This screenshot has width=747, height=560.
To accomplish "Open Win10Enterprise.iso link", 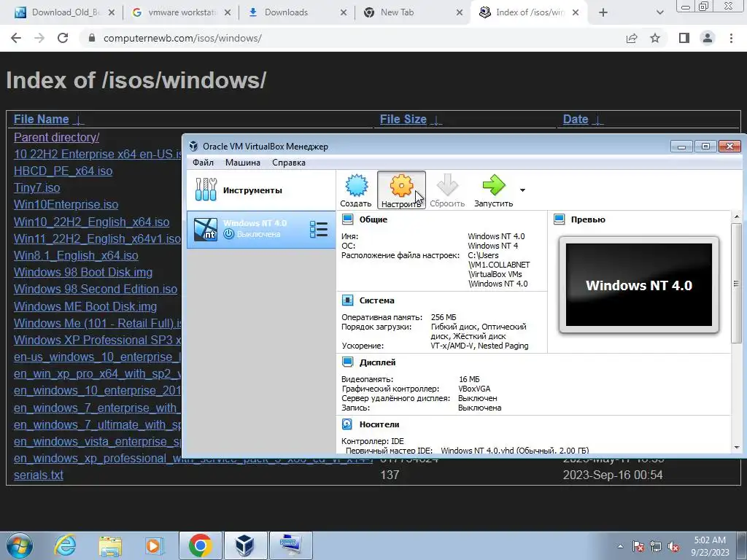I will pos(66,204).
